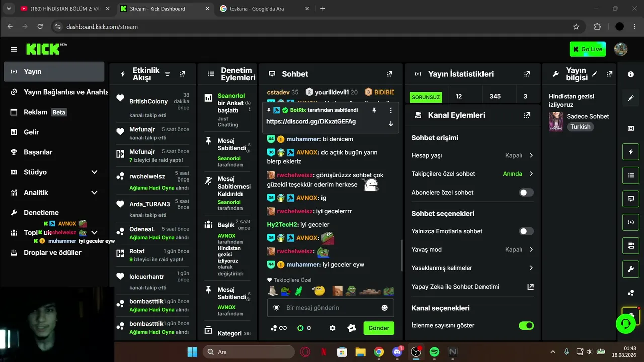The image size is (644, 362).
Task: Open the profile avatar in the top right
Action: coord(621,49)
